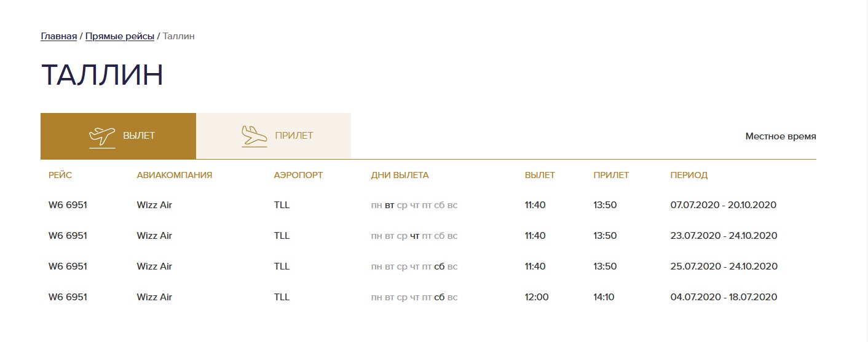Click highlighted чт day in second row
The image size is (868, 342).
click(x=415, y=236)
